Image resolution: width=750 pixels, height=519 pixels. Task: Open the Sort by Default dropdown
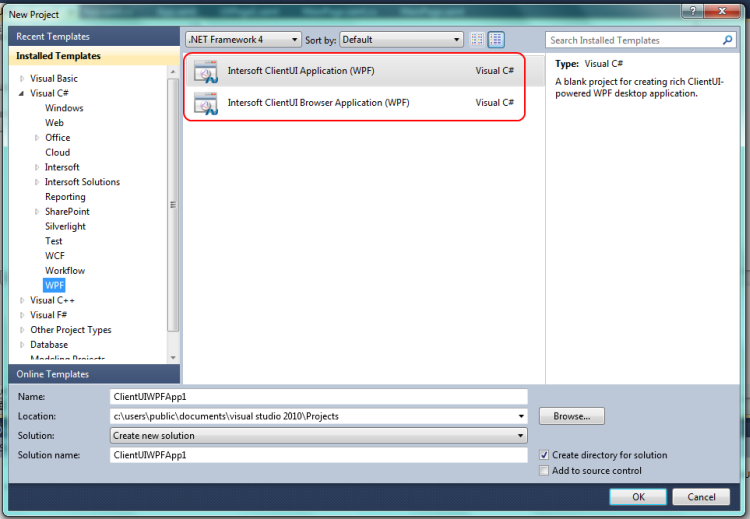[x=401, y=40]
